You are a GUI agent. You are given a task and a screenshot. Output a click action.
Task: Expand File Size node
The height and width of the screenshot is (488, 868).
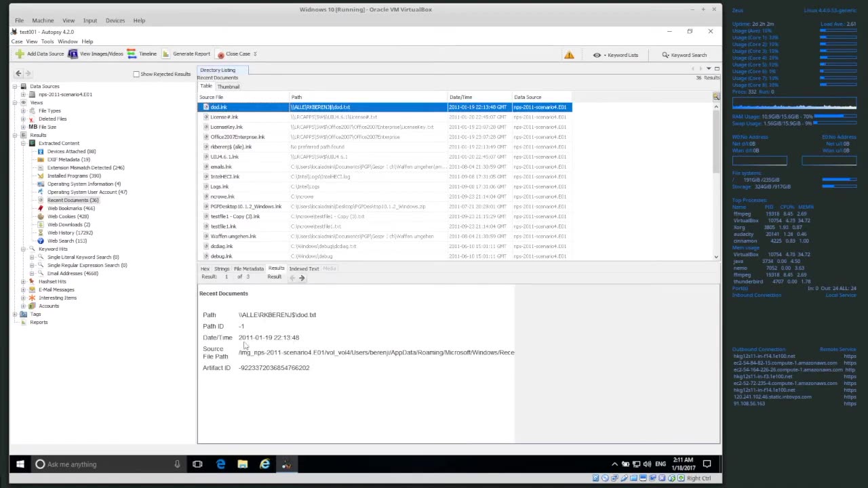click(x=23, y=127)
